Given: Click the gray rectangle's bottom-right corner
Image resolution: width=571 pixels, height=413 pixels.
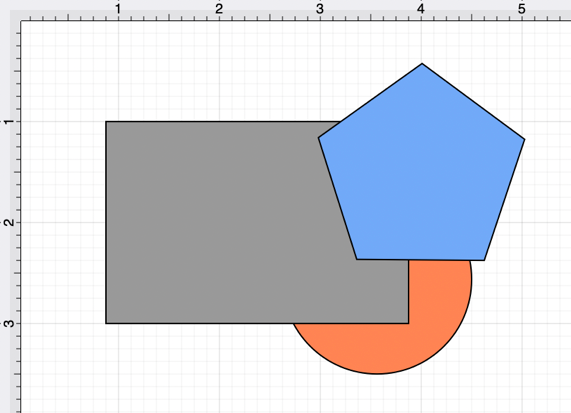Looking at the screenshot, I should click(409, 323).
